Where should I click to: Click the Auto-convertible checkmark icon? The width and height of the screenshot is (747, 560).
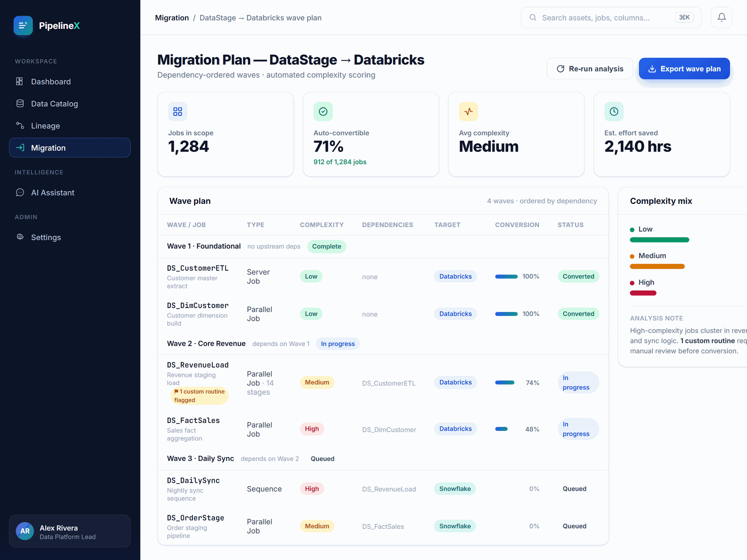pyautogui.click(x=323, y=111)
